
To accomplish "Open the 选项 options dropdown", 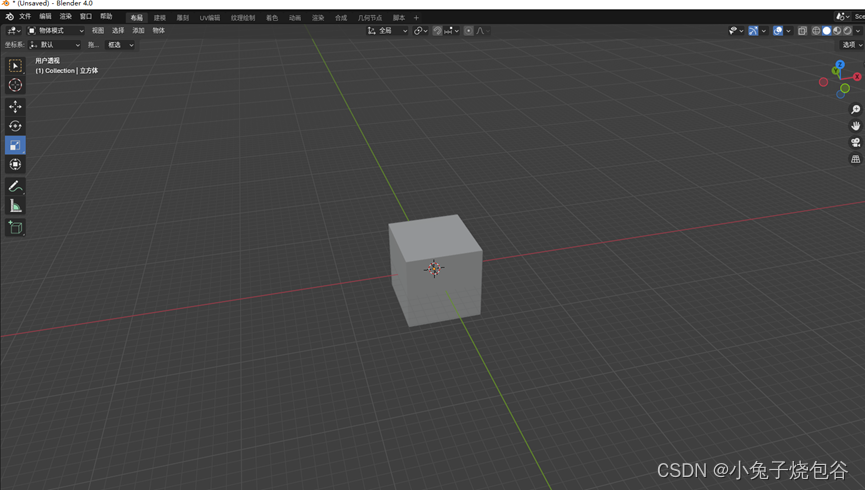I will [852, 45].
